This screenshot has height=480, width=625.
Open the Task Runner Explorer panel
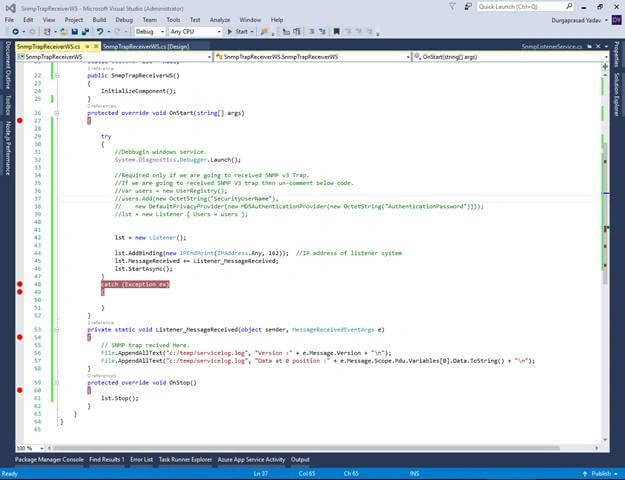(x=185, y=460)
